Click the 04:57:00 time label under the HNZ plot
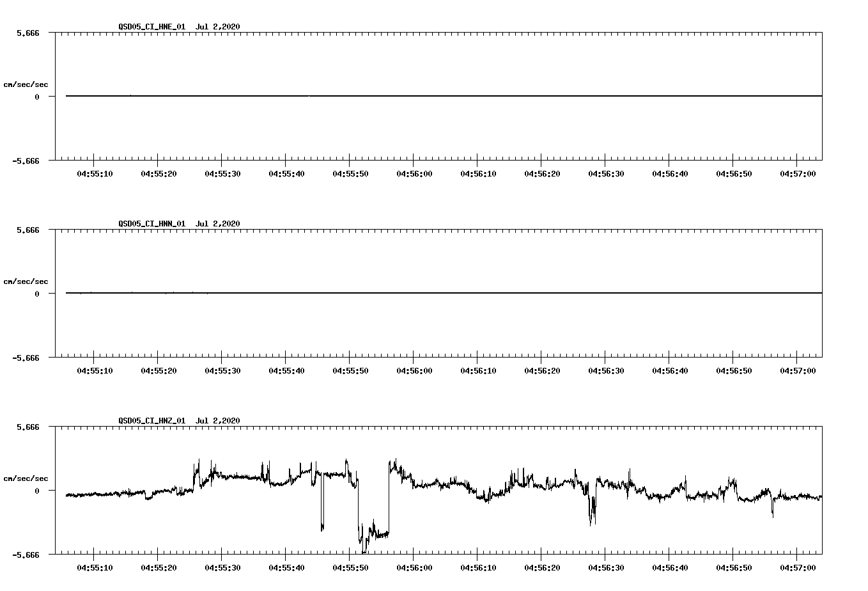 [x=798, y=567]
